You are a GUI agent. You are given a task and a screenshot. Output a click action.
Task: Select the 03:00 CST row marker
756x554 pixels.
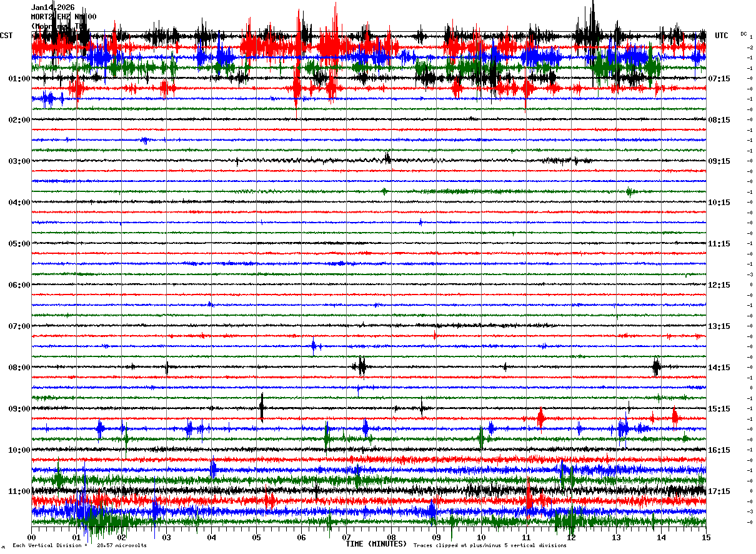pyautogui.click(x=19, y=161)
